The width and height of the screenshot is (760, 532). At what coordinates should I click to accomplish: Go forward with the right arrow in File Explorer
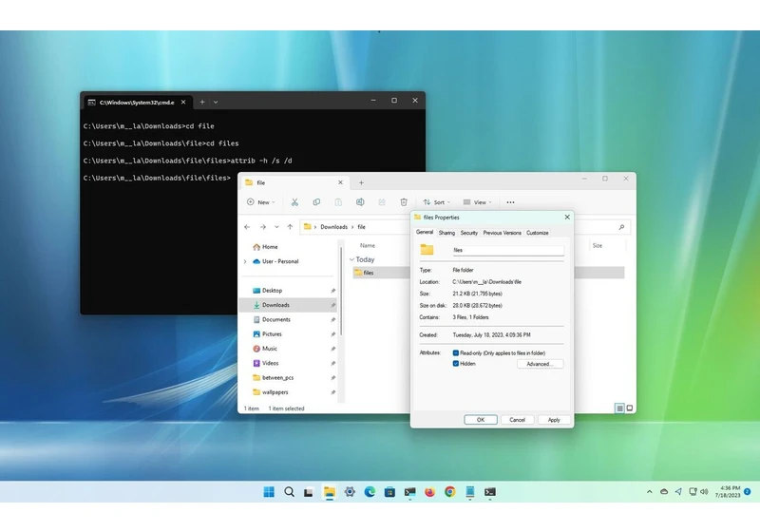pyautogui.click(x=263, y=227)
